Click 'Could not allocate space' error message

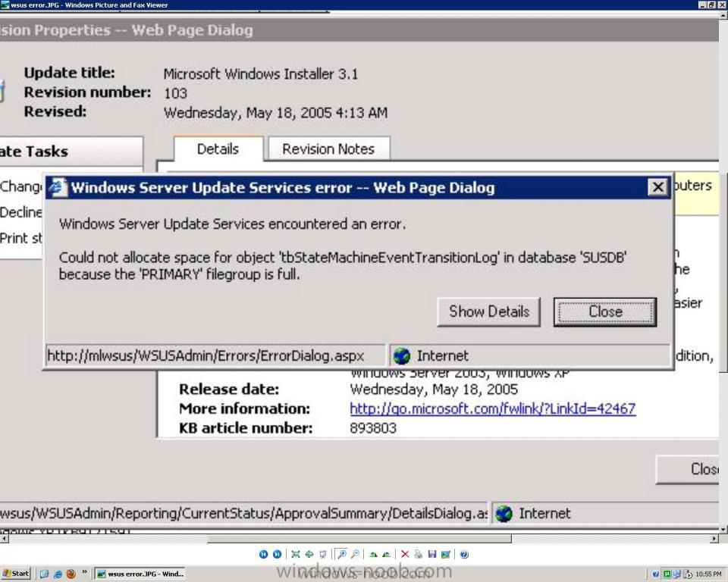[x=343, y=265]
